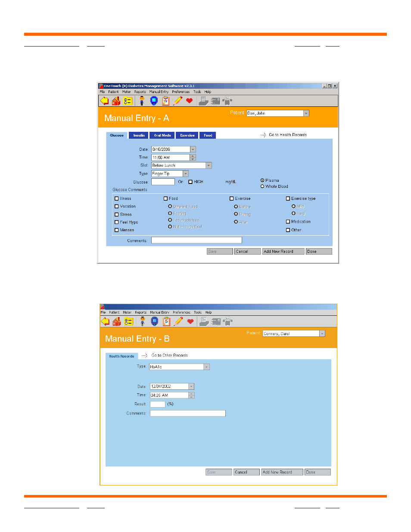Click the grayed printer icon at end of Manual Entry A toolbar

point(227,101)
